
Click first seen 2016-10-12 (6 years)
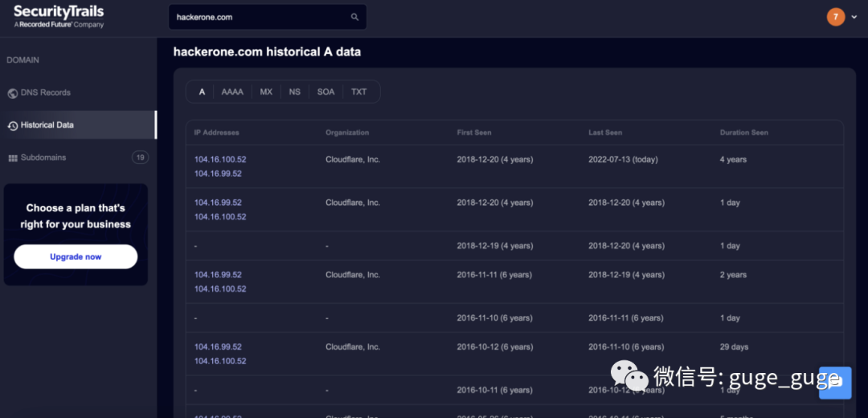[495, 346]
